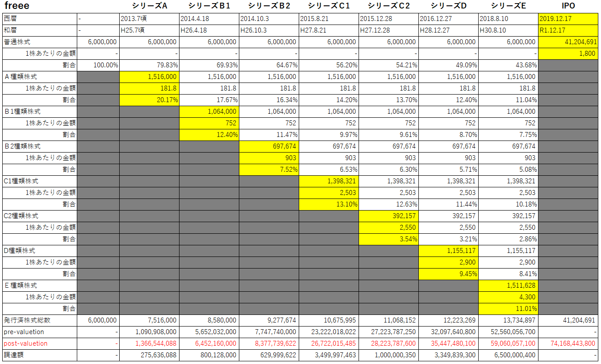Select the pre-valuetion row label
Screen dimensions: 601x364
coord(39,332)
